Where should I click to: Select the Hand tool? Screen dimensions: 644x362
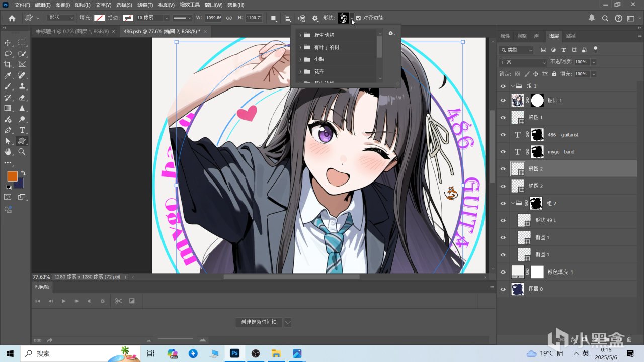(x=8, y=152)
